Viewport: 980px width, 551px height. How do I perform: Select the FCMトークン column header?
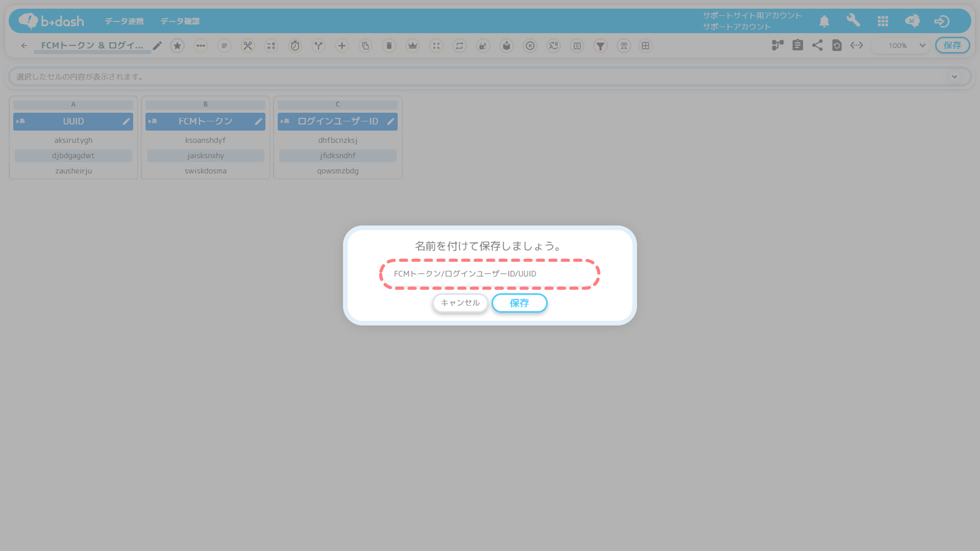tap(205, 121)
